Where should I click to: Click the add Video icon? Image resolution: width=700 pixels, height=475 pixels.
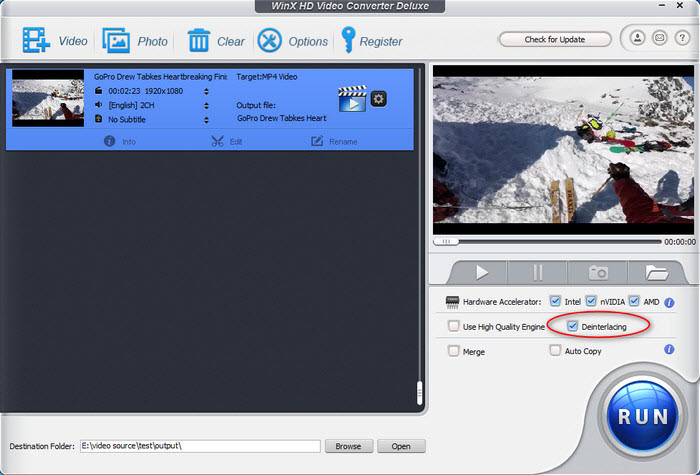tap(37, 41)
